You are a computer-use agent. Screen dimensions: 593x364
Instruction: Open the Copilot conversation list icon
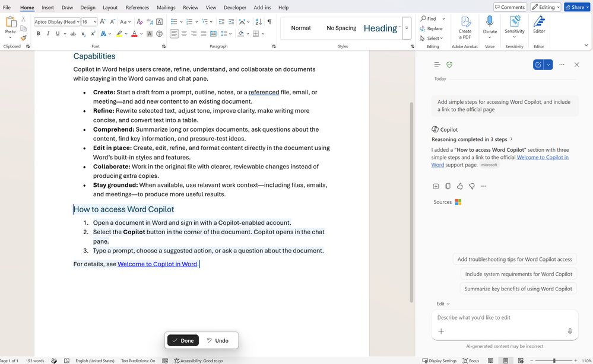pyautogui.click(x=437, y=65)
